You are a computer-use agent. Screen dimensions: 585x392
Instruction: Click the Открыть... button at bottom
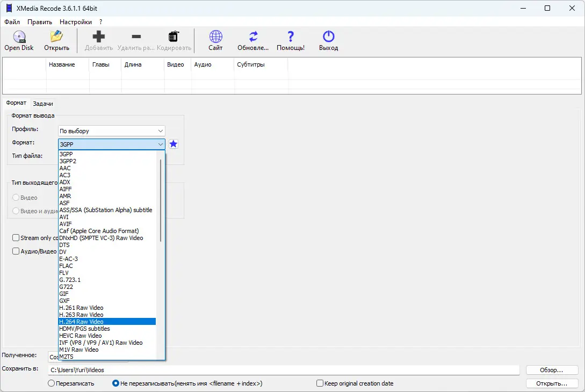[x=552, y=383]
